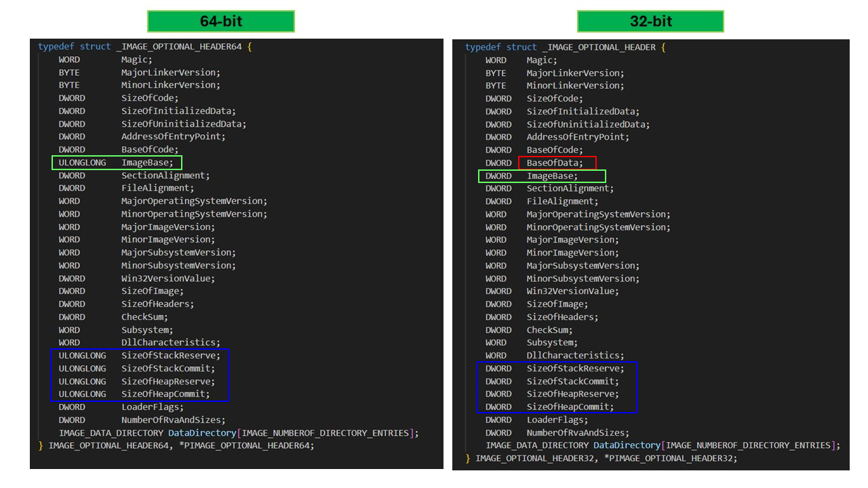Viewport: 868px width, 488px height.
Task: Click "IMAGE_DATA_DIRECTORY" type in the 64-bit struct
Action: (x=111, y=433)
